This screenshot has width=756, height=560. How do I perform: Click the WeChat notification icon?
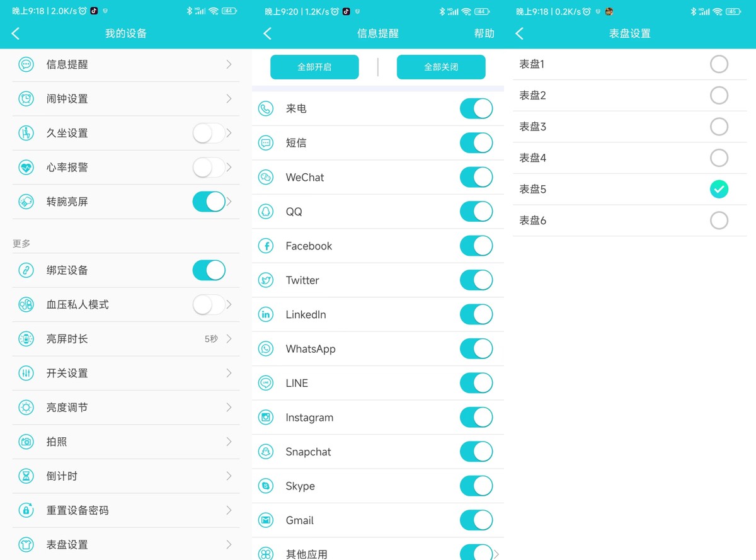point(265,177)
